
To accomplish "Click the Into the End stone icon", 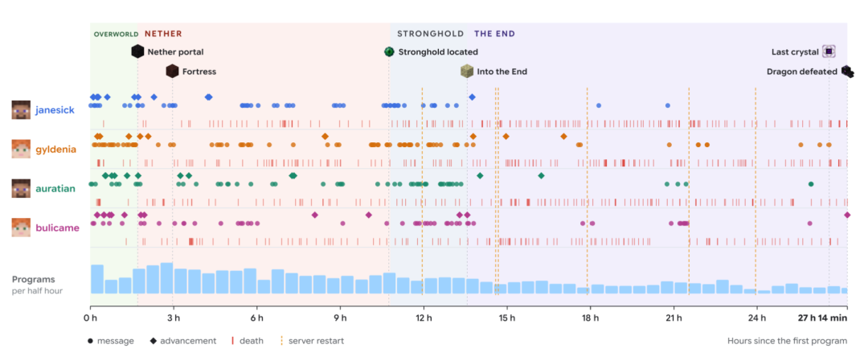I will (x=467, y=71).
